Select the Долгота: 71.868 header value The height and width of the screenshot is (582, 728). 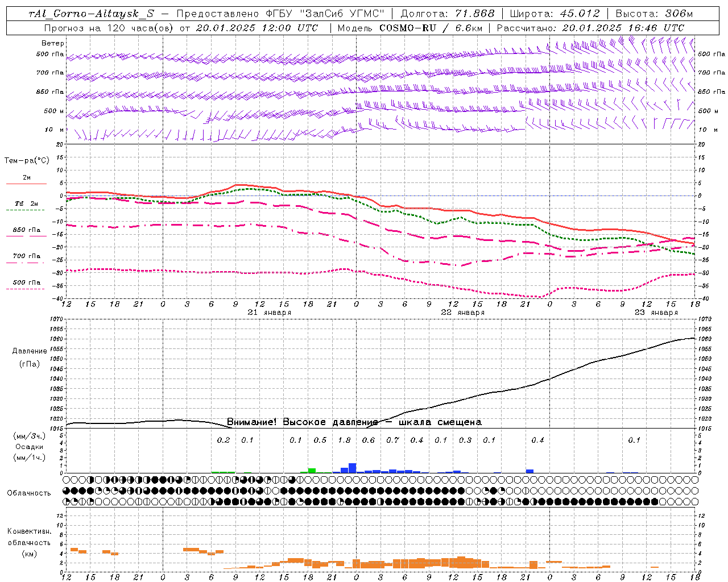point(448,14)
